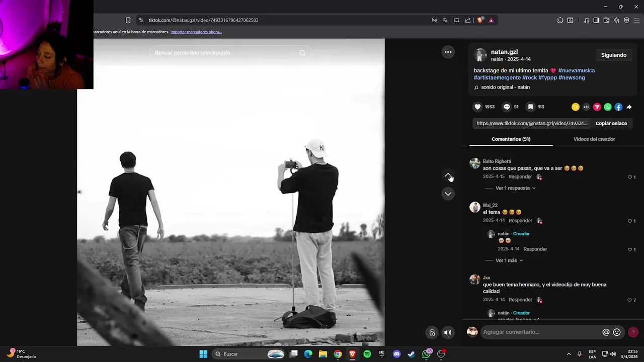Save video with the bookmark icon
The width and height of the screenshot is (644, 362).
pos(530,107)
